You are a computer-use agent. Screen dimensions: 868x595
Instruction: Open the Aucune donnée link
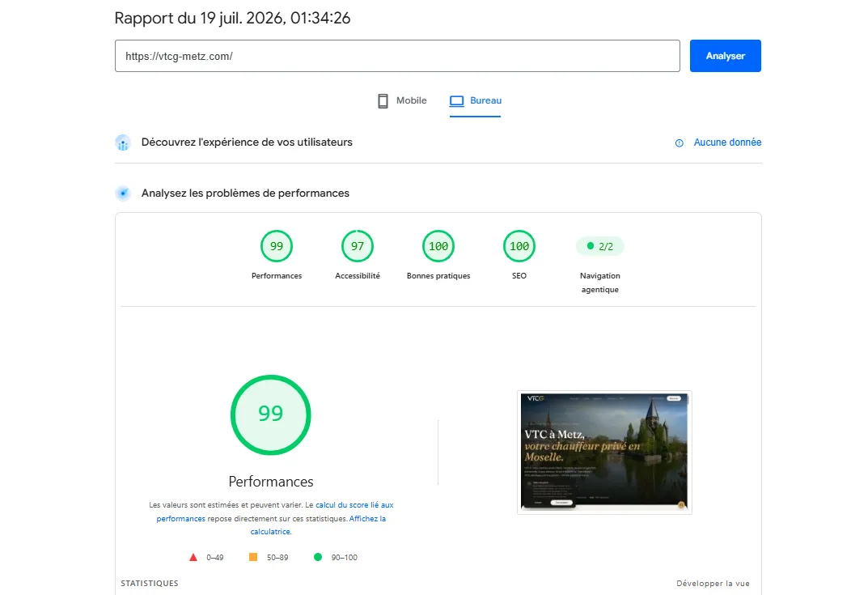pos(727,142)
